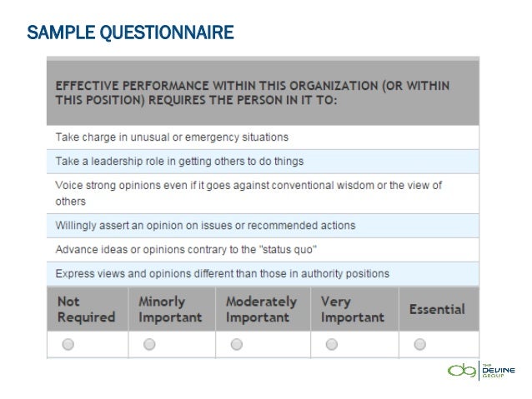This screenshot has height=399, width=532.
Task: Click the Moderately Important column header
Action: point(261,309)
